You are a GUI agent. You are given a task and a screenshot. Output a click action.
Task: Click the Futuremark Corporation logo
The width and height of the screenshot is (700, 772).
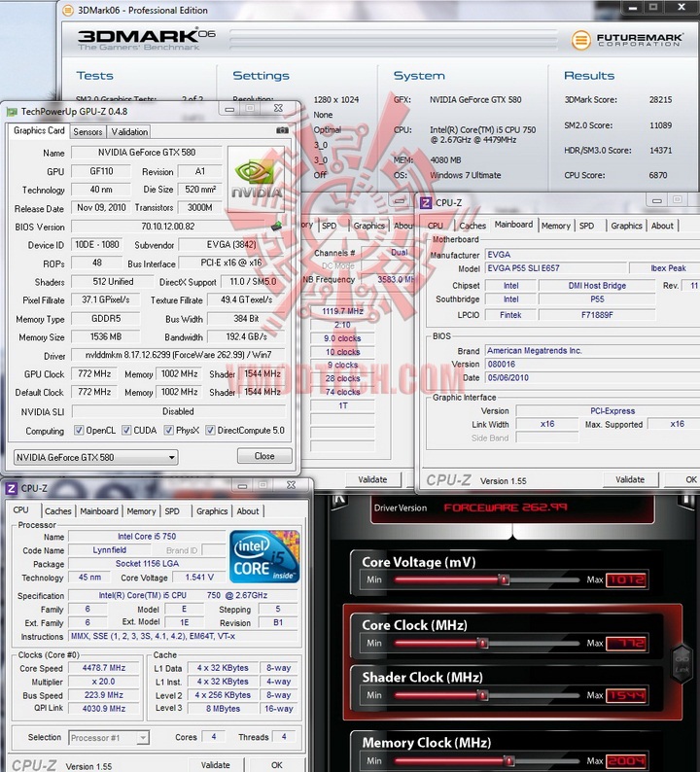click(x=627, y=40)
